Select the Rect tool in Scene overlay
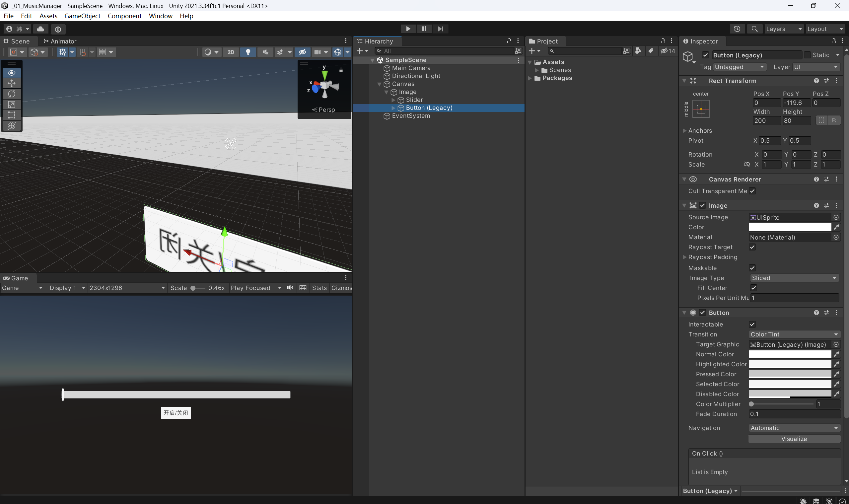Image resolution: width=849 pixels, height=504 pixels. click(12, 115)
